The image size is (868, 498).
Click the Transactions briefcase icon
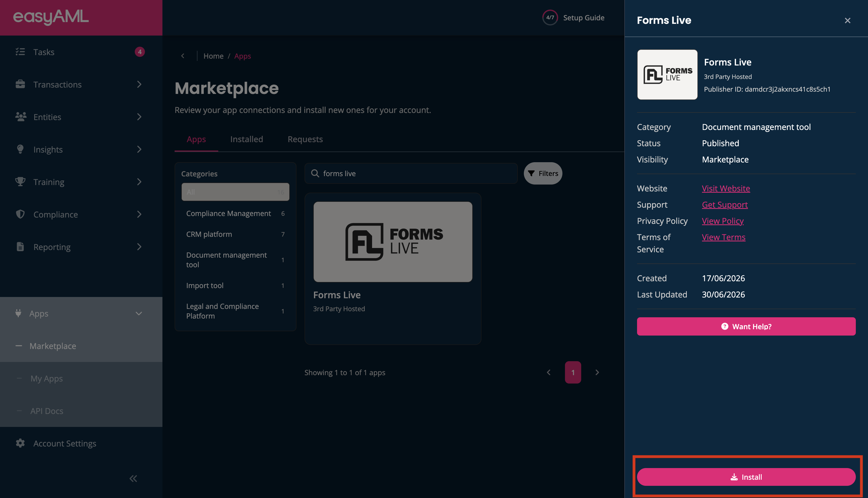[20, 84]
